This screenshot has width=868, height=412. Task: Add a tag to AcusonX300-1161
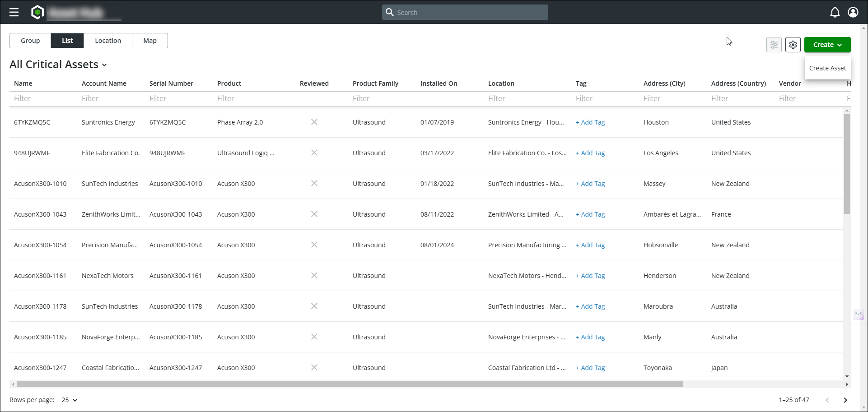tap(590, 276)
